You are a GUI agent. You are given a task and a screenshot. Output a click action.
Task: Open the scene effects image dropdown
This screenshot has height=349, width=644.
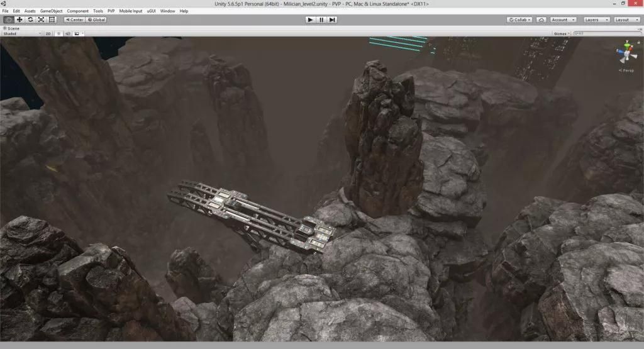(77, 33)
